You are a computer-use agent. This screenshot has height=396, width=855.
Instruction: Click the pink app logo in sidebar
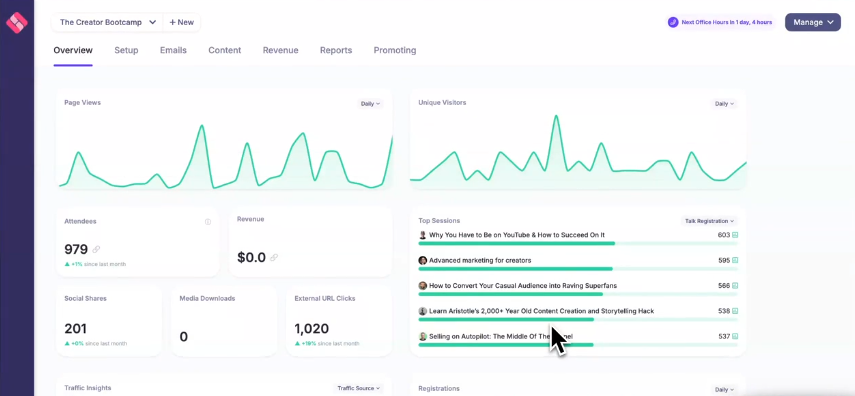[16, 22]
